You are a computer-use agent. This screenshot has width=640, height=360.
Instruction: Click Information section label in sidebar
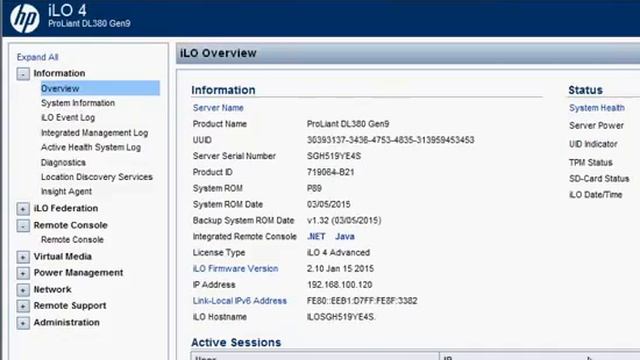(x=59, y=73)
